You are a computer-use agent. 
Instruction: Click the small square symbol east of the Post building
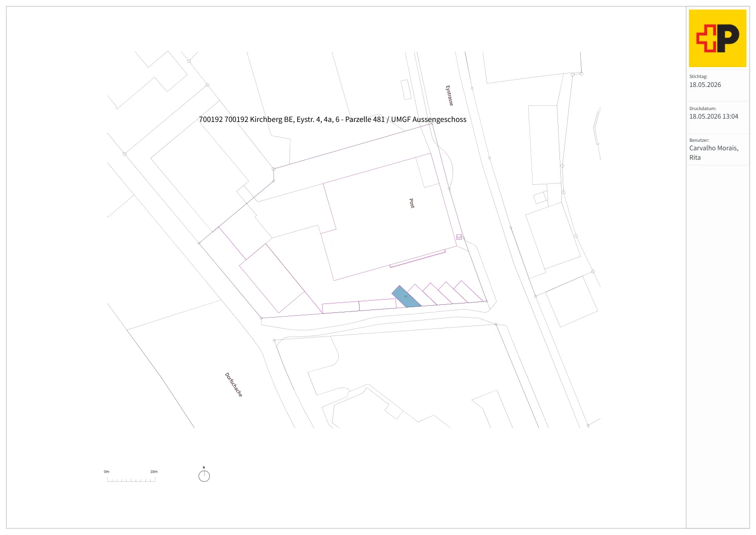[459, 237]
